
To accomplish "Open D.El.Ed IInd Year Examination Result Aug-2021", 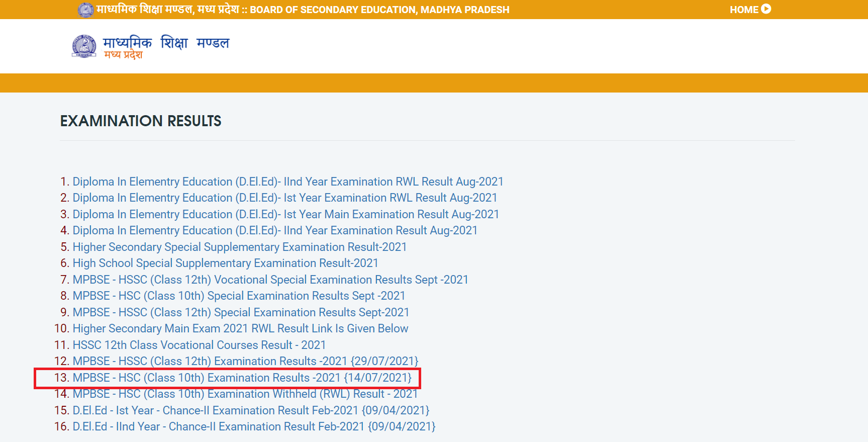I will [x=274, y=230].
